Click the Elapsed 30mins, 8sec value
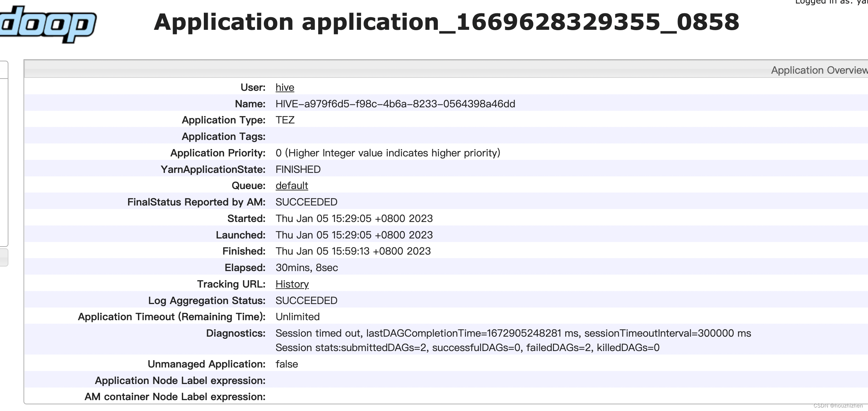 point(307,268)
